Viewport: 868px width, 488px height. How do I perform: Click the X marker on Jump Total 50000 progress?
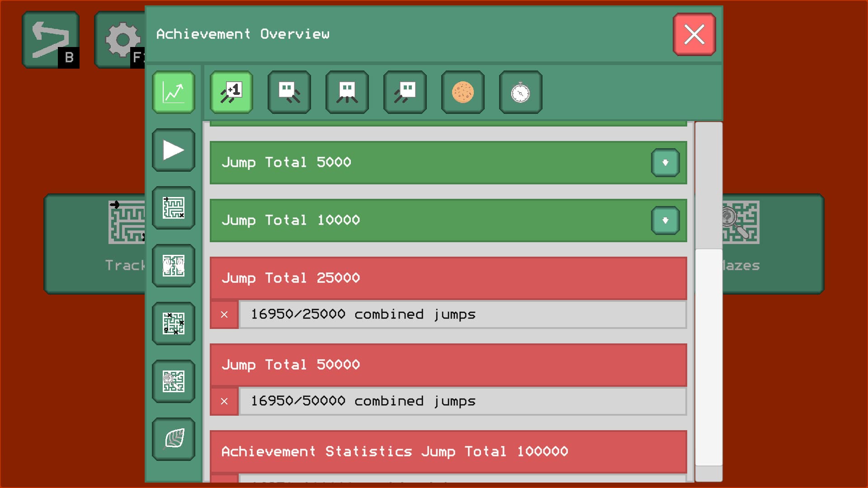(x=223, y=401)
